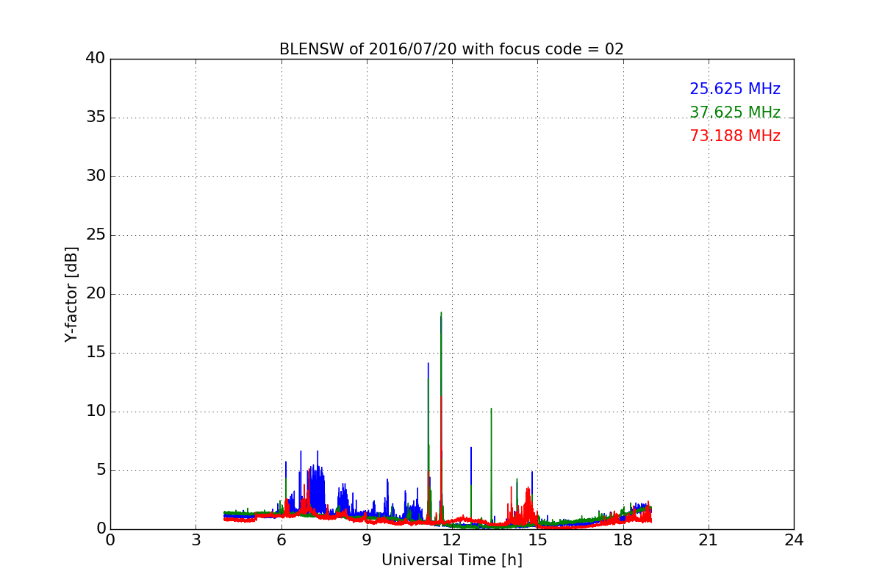Click the 'Universal Time [h]' axis label

452,560
